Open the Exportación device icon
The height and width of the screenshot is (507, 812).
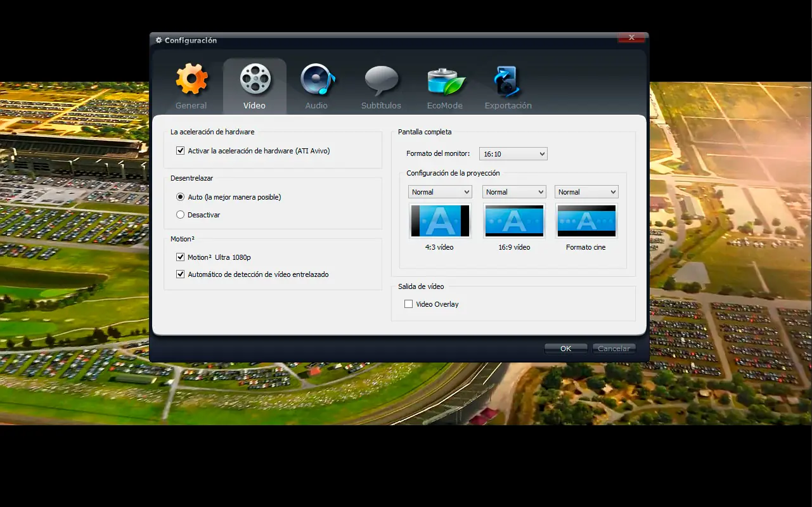click(x=506, y=80)
